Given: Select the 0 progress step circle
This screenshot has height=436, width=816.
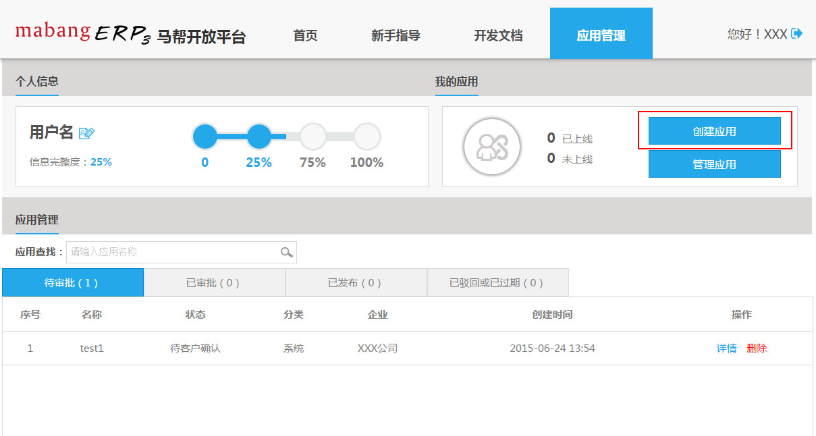Looking at the screenshot, I should pyautogui.click(x=204, y=136).
